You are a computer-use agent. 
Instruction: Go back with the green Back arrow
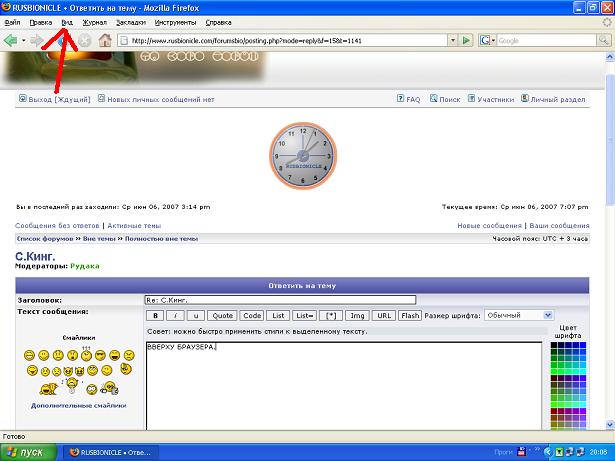point(10,40)
